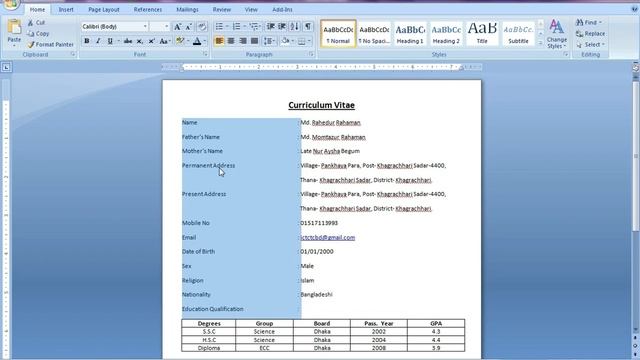Viewport: 640px width, 360px height.
Task: Click the Replace button
Action: click(x=591, y=33)
